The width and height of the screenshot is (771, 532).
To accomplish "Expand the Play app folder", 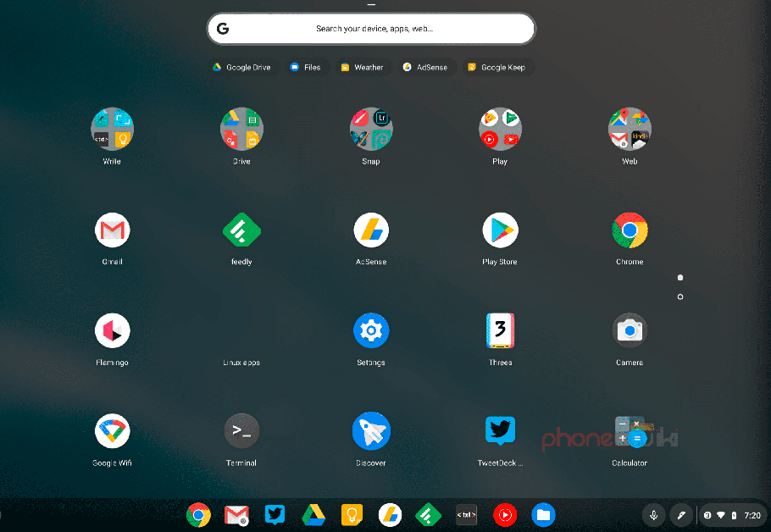I will pos(500,129).
